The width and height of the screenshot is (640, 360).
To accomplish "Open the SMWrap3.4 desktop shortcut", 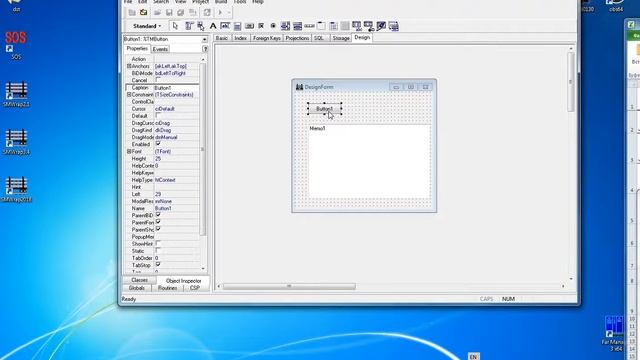I will [x=16, y=142].
